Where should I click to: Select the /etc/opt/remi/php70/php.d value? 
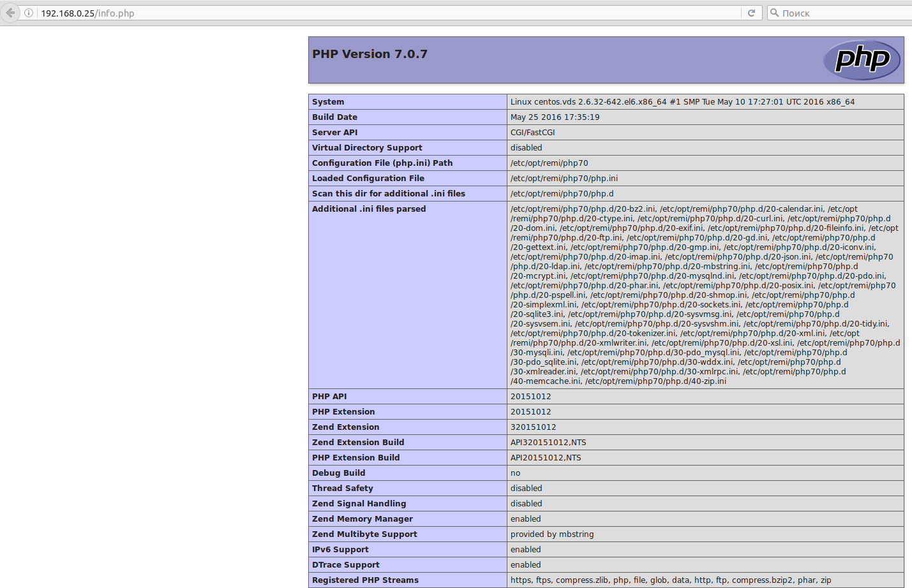(562, 194)
